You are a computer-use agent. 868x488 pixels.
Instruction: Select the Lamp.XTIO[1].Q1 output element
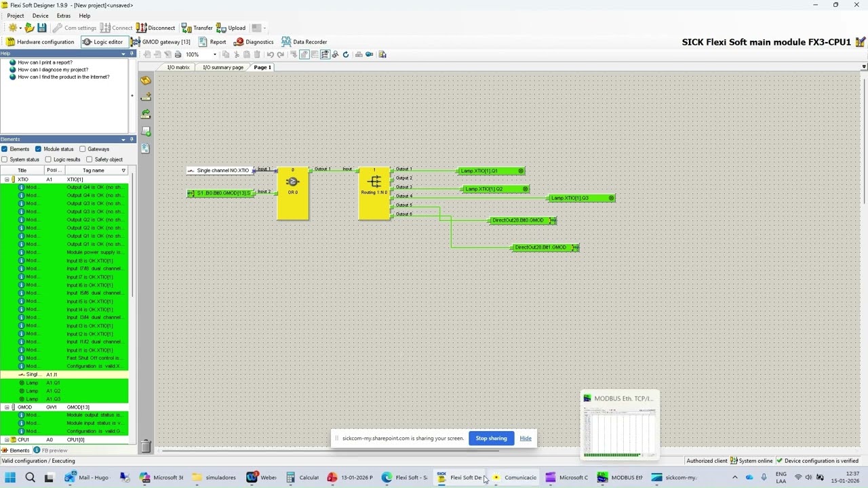click(492, 171)
